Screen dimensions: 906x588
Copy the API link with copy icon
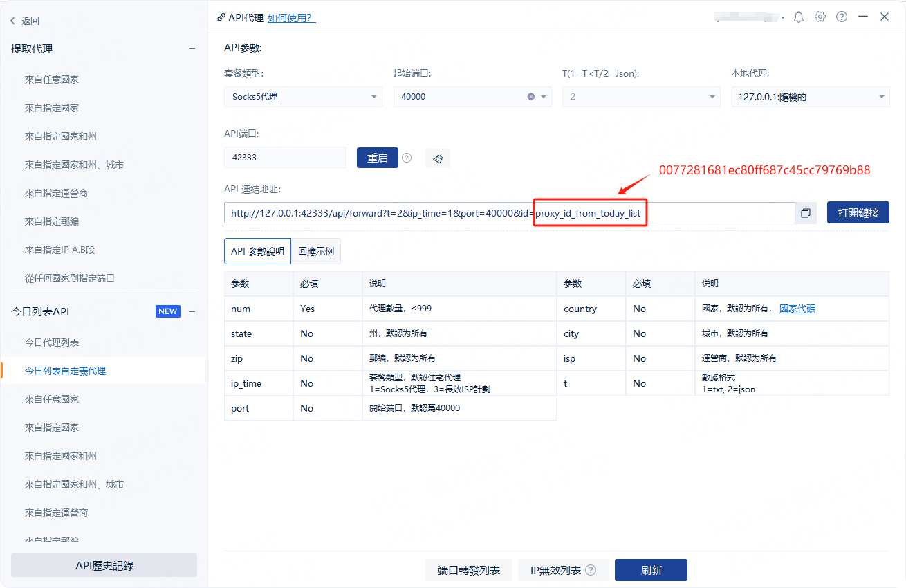click(806, 213)
